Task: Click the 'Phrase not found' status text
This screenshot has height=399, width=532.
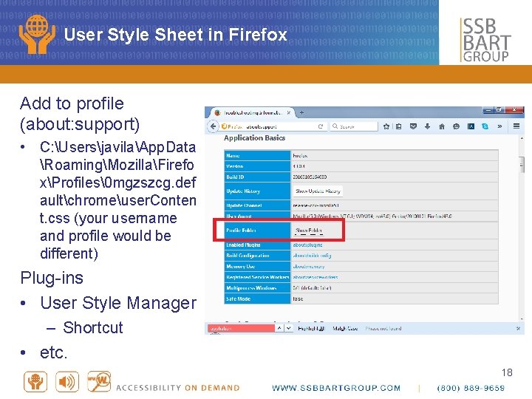Action: [x=383, y=328]
